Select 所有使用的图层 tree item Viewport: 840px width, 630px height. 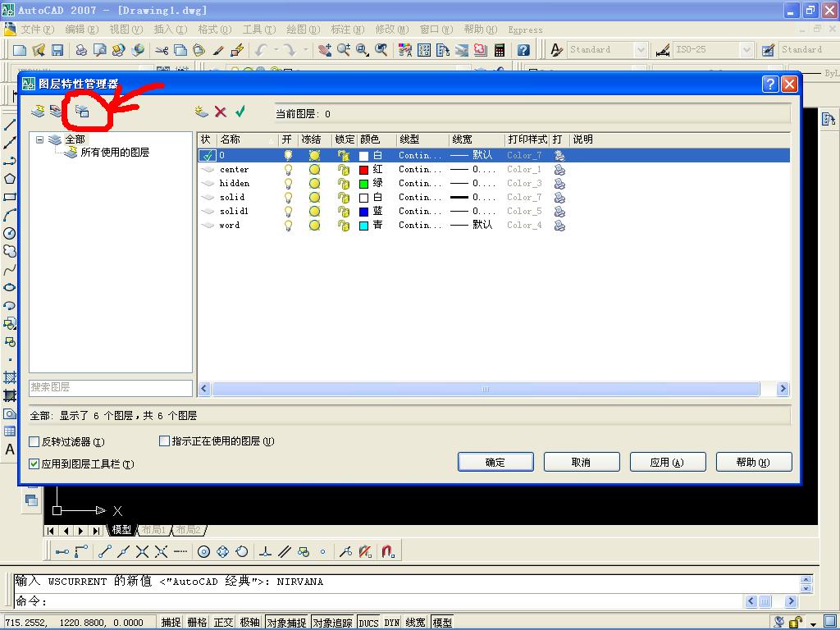(x=115, y=153)
